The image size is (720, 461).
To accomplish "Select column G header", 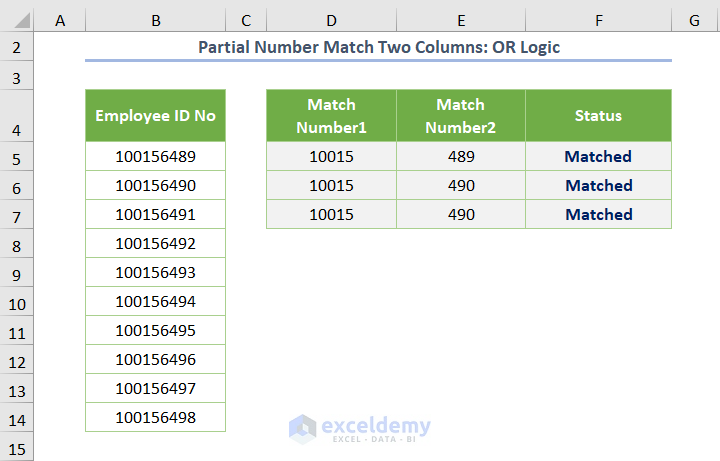I will pos(694,20).
